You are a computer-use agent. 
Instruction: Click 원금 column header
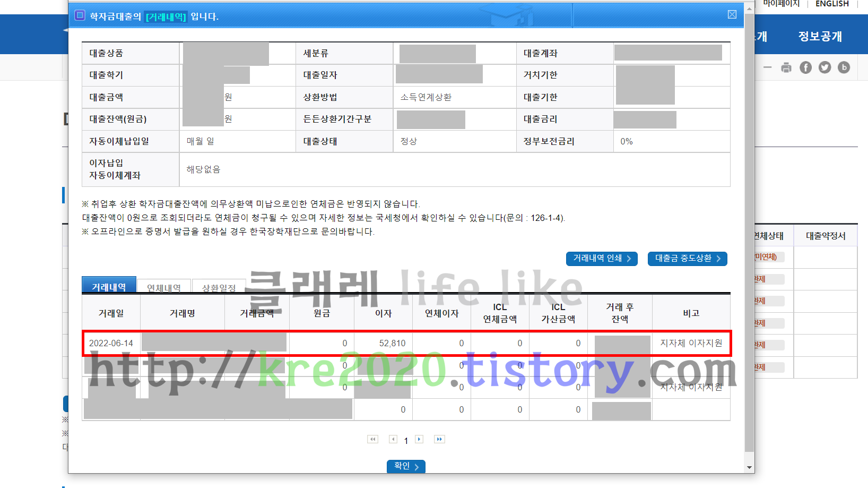tap(322, 313)
